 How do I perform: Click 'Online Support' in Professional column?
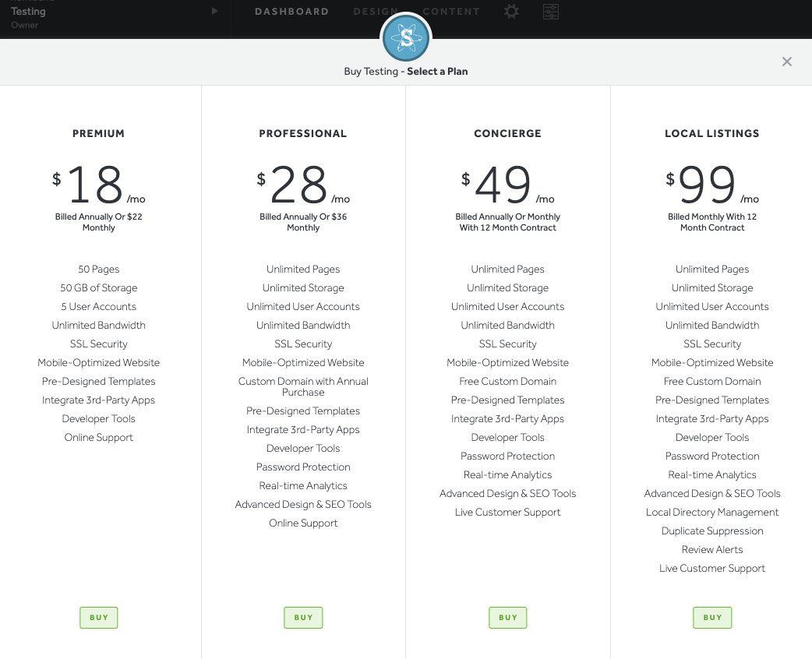(x=303, y=523)
